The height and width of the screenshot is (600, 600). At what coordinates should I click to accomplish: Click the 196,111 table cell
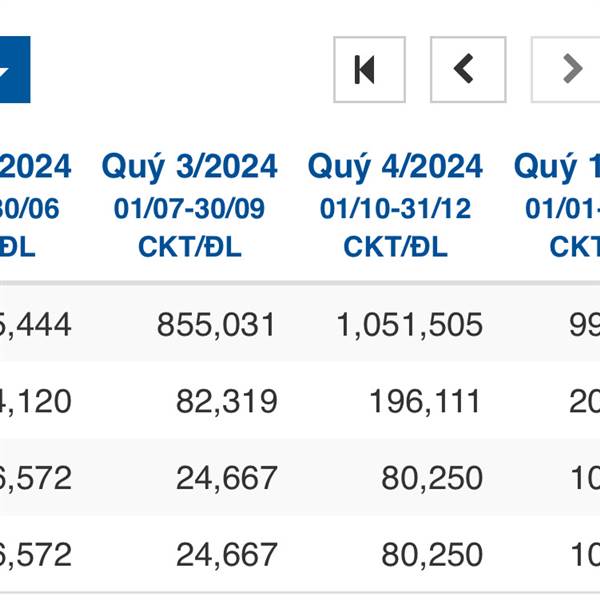425,401
